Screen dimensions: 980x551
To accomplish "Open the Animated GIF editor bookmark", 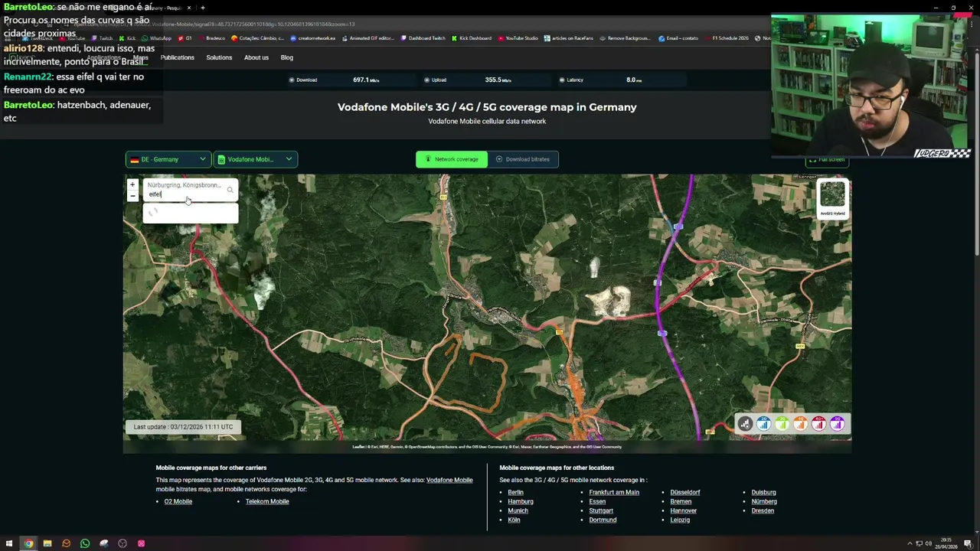I will [368, 38].
